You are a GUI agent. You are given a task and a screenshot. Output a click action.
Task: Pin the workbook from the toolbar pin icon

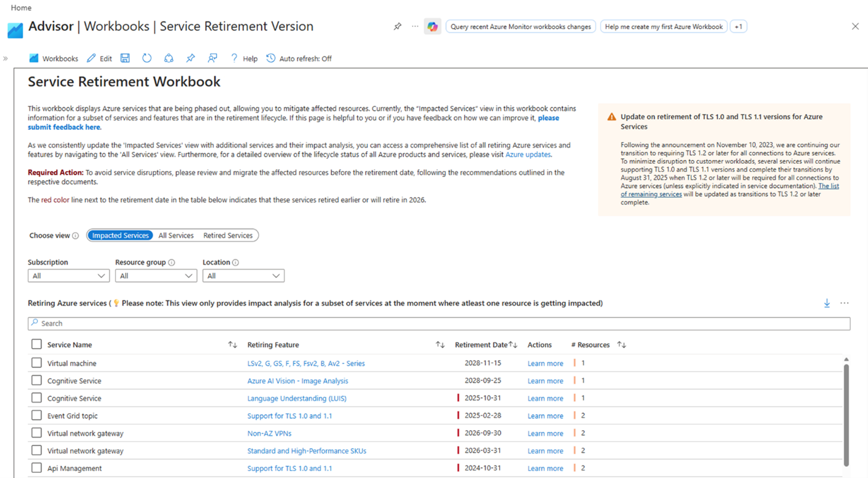(191, 58)
